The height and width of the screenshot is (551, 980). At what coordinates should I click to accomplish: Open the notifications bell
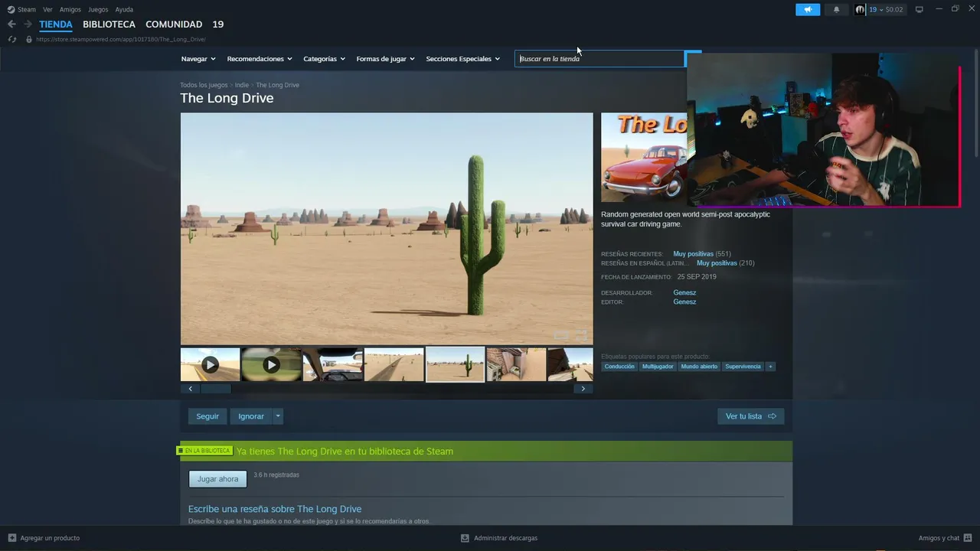[x=836, y=9]
